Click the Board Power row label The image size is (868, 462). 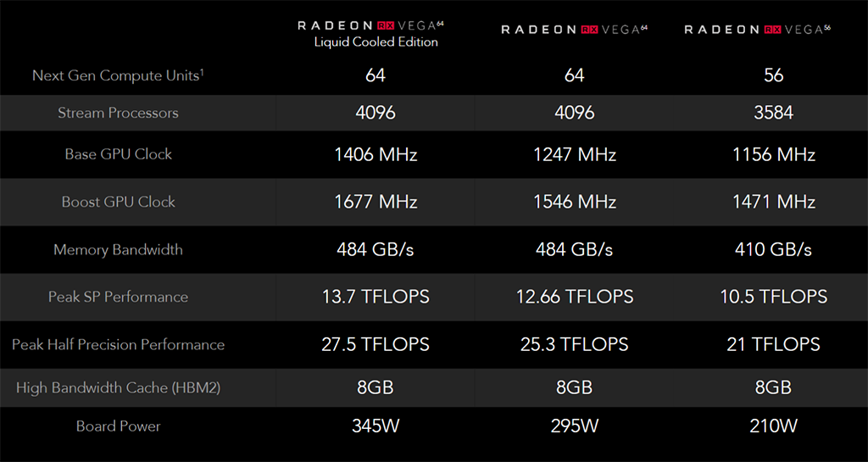pos(118,426)
